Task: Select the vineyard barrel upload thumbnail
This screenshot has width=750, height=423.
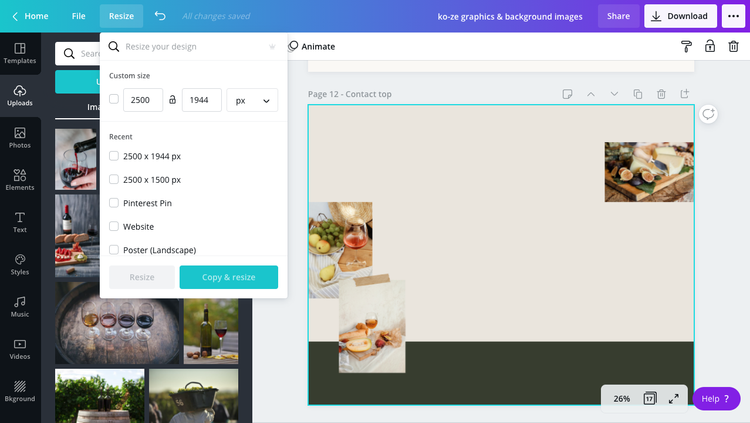Action: point(99,396)
